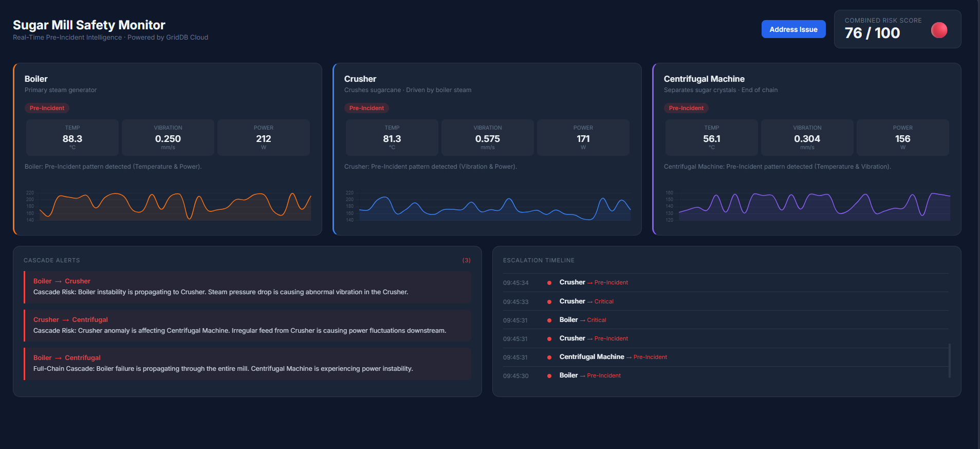This screenshot has height=449, width=980.
Task: Click the Boiler Pre-Incident status badge
Action: 47,108
